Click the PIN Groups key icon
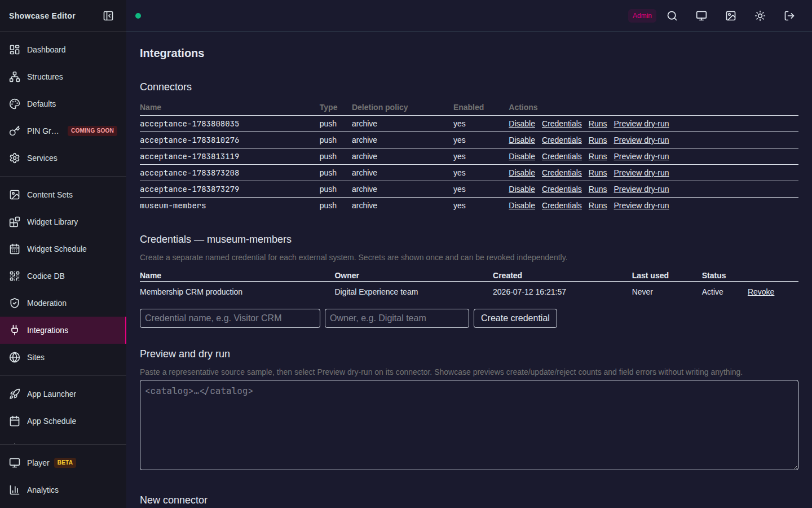812x508 pixels. pos(15,131)
